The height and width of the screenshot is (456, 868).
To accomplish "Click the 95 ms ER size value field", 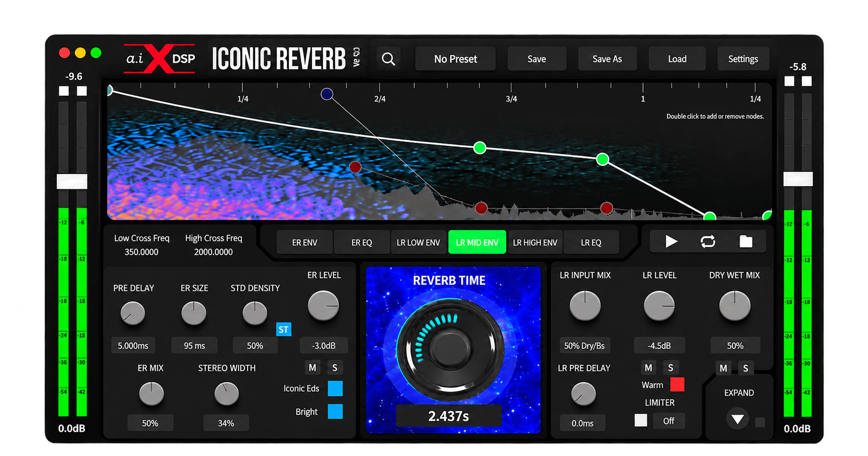I will point(194,346).
